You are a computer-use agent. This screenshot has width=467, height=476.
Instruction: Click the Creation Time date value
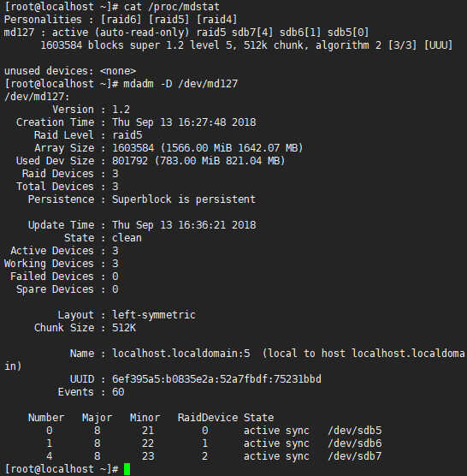184,122
